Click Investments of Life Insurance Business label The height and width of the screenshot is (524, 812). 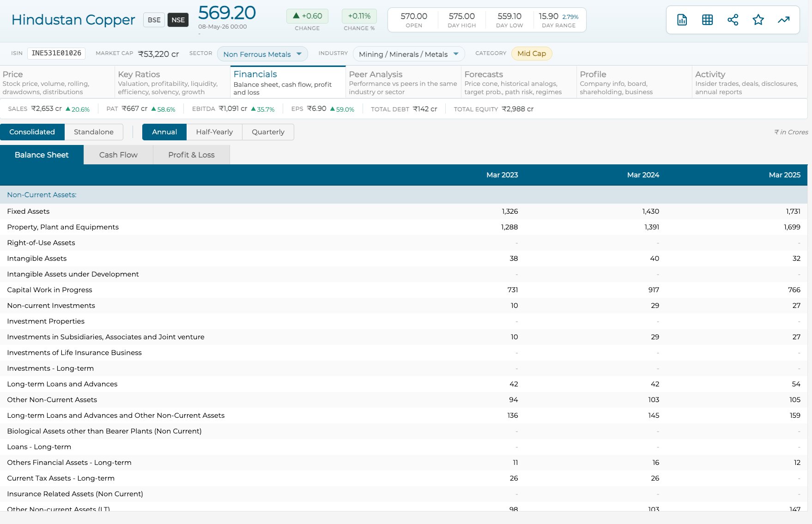coord(74,353)
